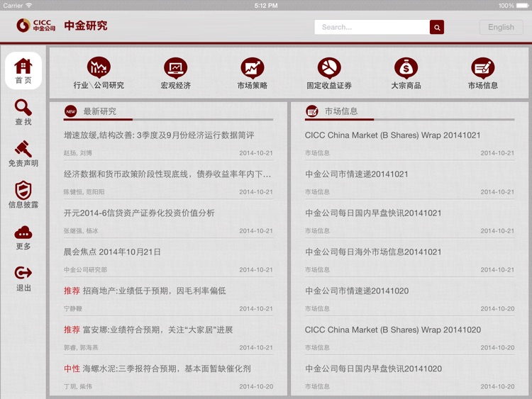Click authors 陈健恒, 范阳阳
The image size is (532, 399).
click(84, 192)
